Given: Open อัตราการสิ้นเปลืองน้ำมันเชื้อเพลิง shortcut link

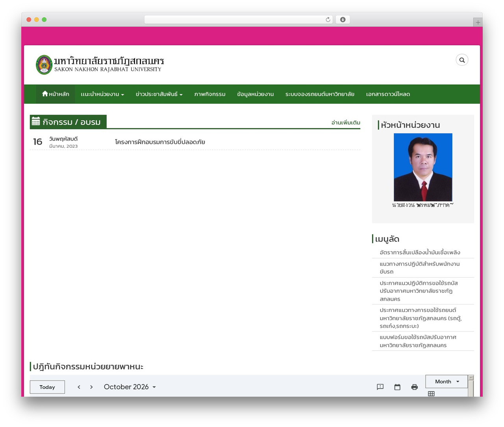Looking at the screenshot, I should [420, 252].
